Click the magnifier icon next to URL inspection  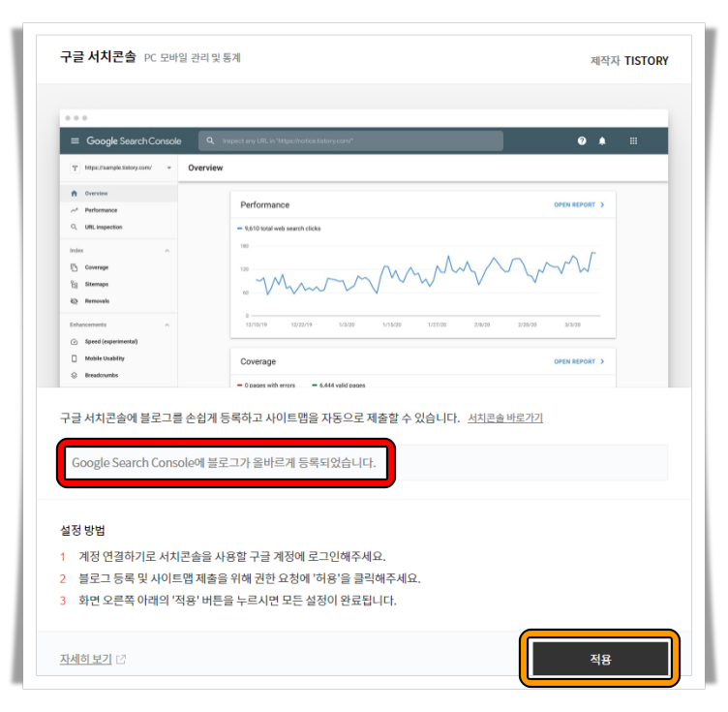click(74, 227)
